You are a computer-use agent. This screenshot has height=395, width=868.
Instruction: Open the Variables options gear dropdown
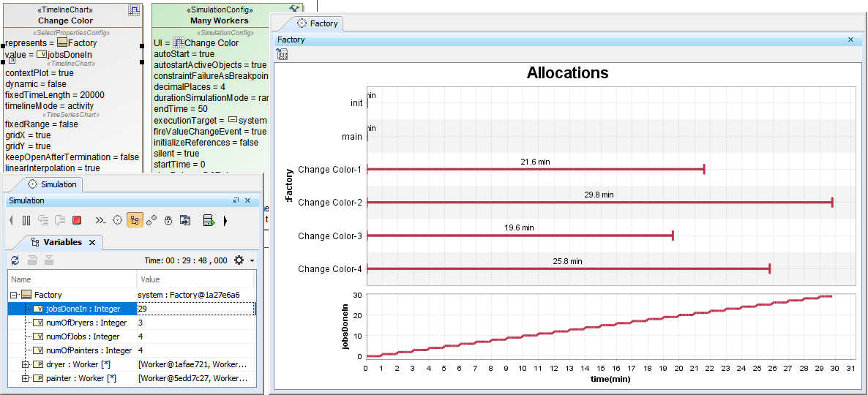(243, 260)
